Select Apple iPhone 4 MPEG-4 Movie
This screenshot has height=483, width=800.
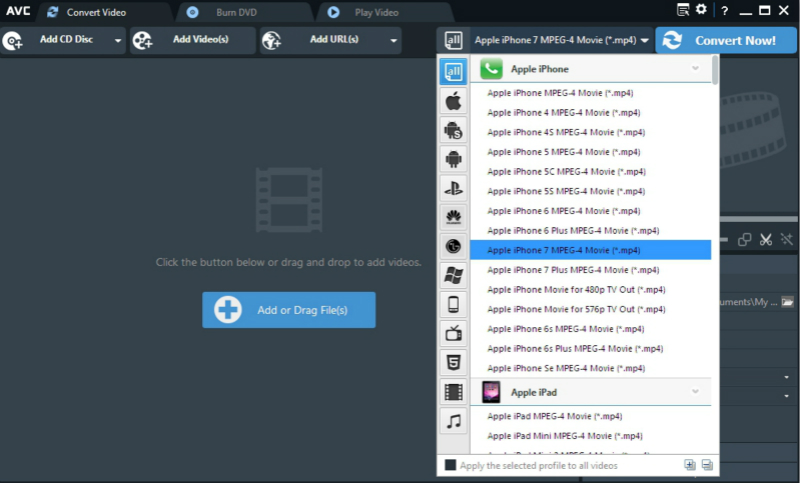590,112
